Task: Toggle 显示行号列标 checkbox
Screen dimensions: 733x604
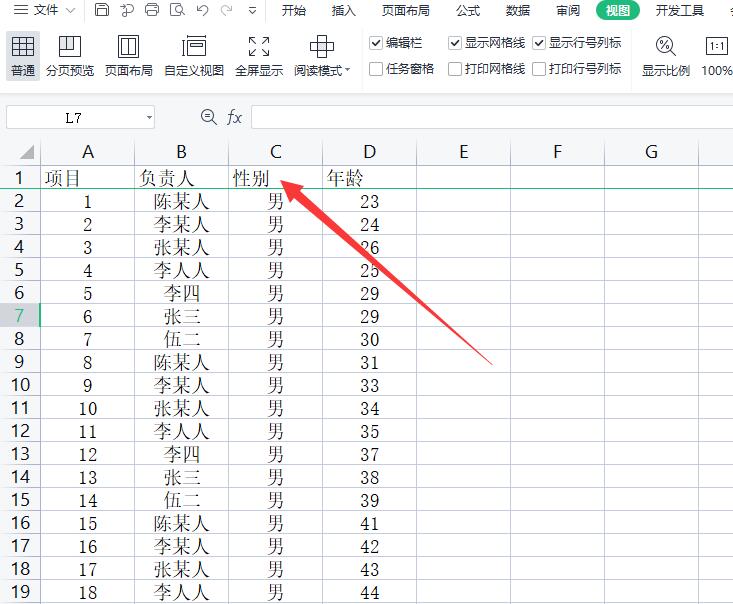Action: (x=539, y=43)
